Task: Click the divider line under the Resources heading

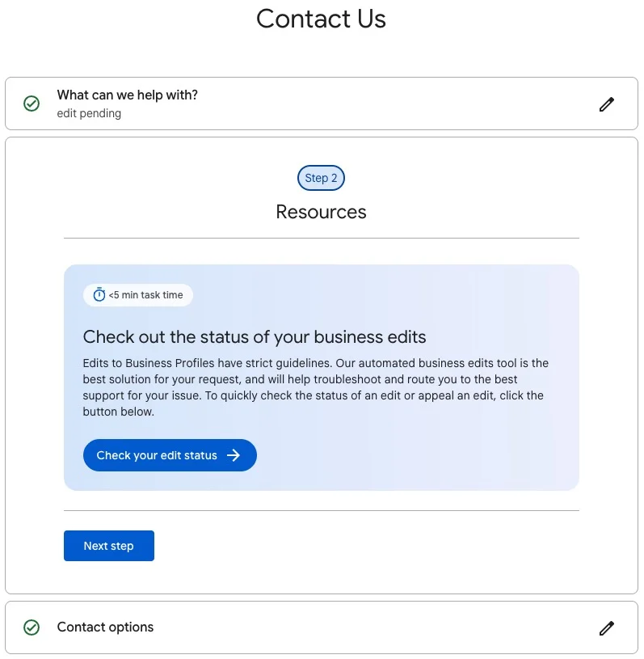Action: 321,239
